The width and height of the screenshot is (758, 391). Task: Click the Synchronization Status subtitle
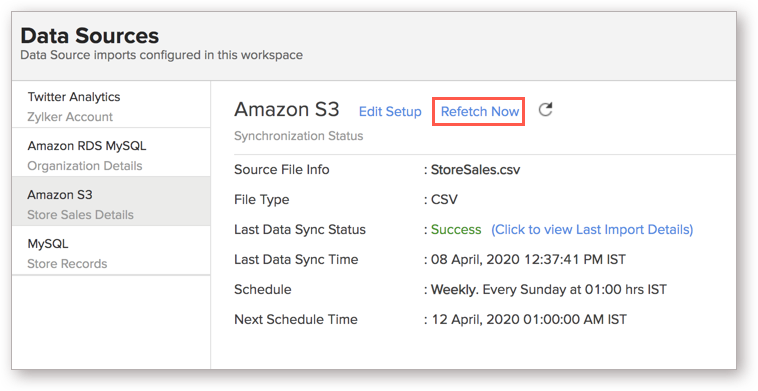pos(299,136)
